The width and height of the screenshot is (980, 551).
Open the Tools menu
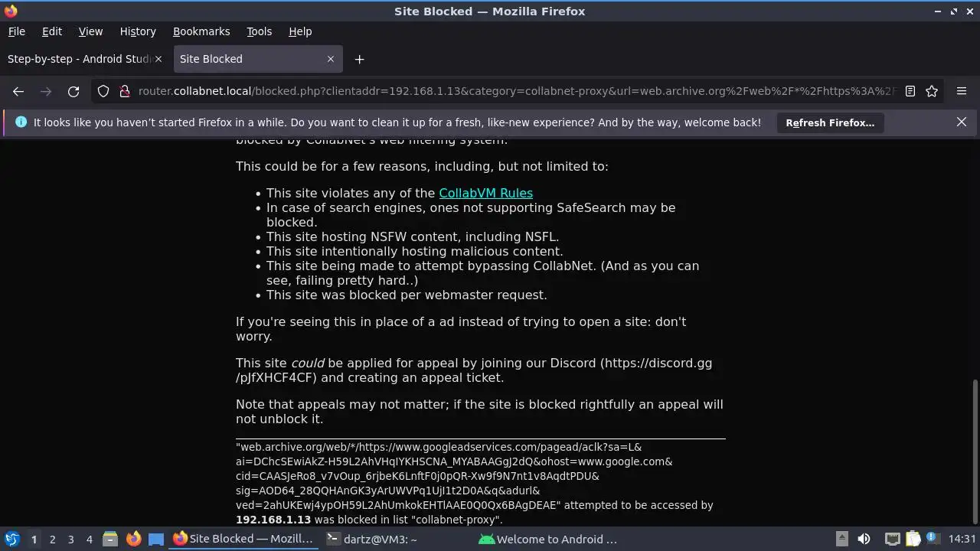pos(259,31)
